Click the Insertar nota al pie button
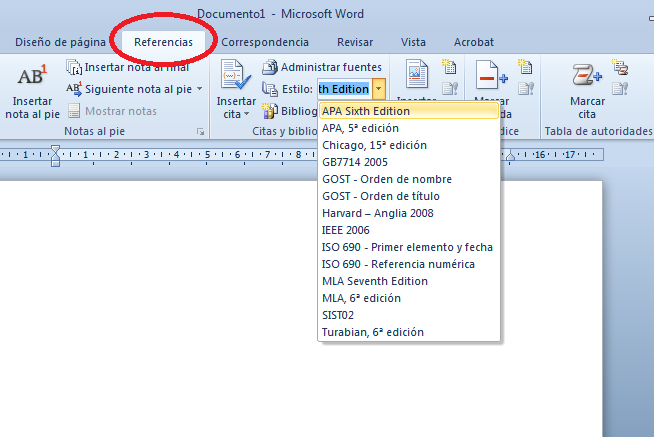This screenshot has width=654, height=437. point(32,91)
